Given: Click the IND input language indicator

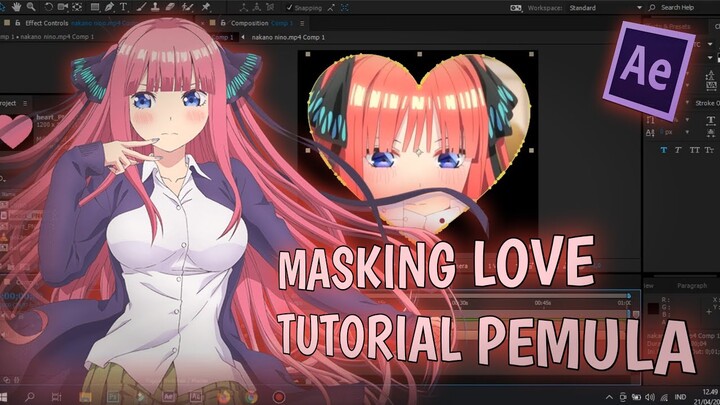Looking at the screenshot, I should click(x=680, y=397).
